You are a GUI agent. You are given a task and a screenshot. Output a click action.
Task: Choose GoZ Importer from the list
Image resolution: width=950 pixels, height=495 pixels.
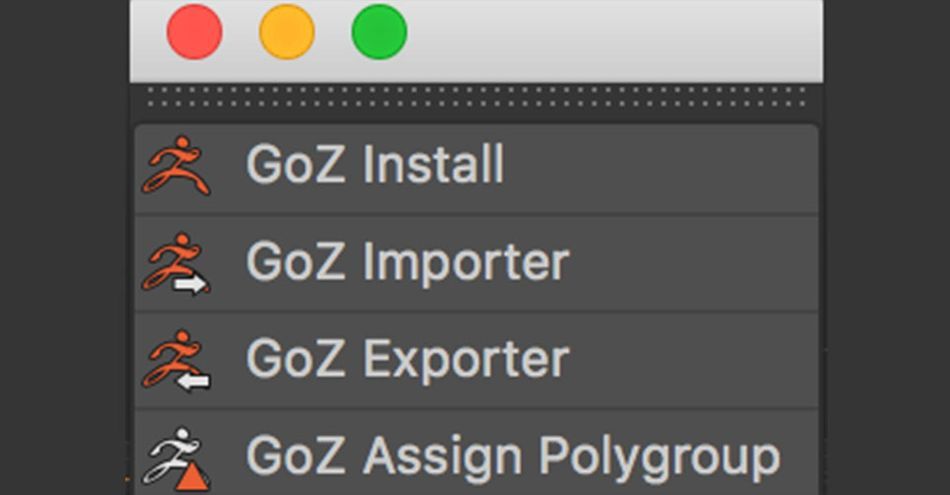click(x=476, y=264)
